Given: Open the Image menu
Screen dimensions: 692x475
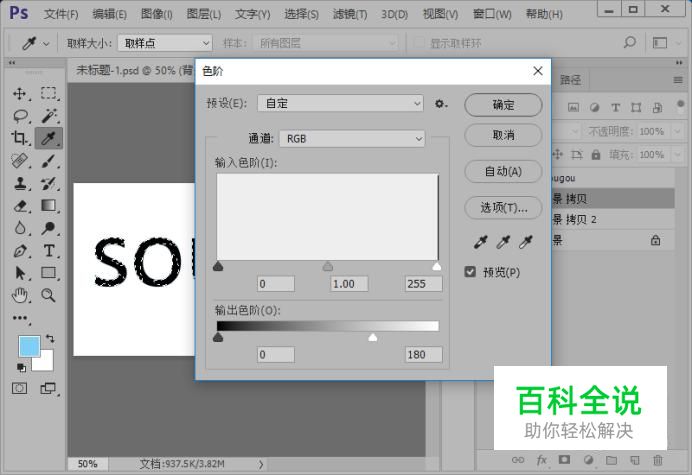Looking at the screenshot, I should pyautogui.click(x=157, y=14).
